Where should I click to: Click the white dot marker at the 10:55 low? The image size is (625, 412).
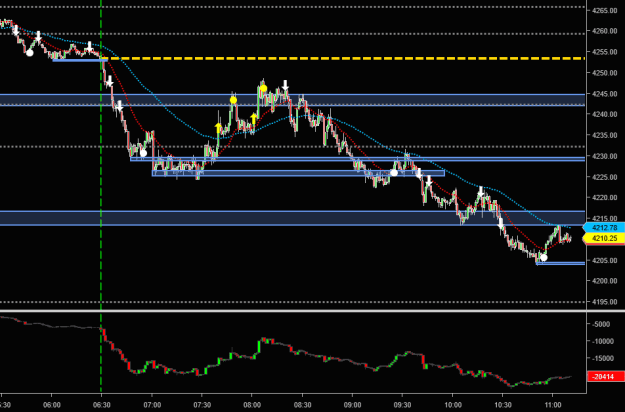coord(544,257)
